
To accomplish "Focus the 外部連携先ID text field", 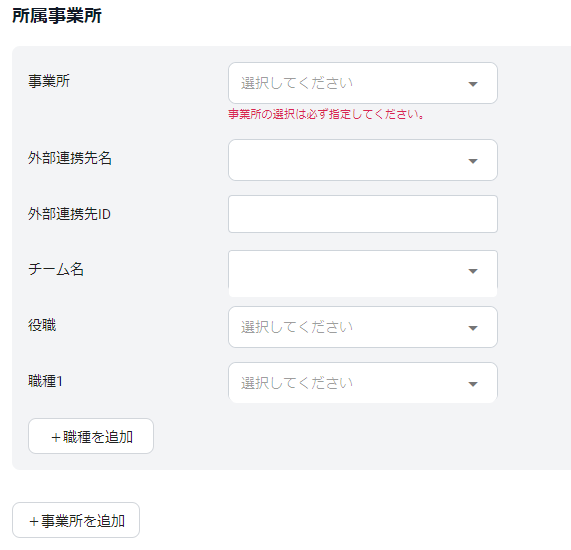I will [x=363, y=214].
